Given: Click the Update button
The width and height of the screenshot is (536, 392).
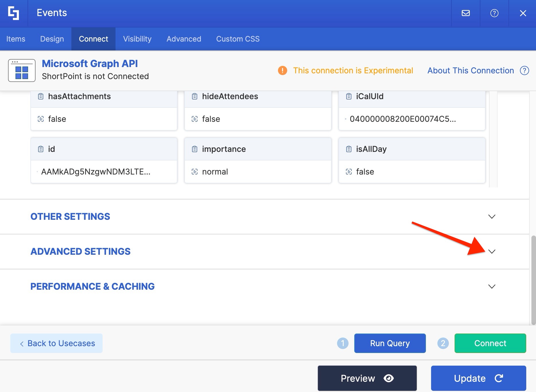Looking at the screenshot, I should click(x=479, y=378).
